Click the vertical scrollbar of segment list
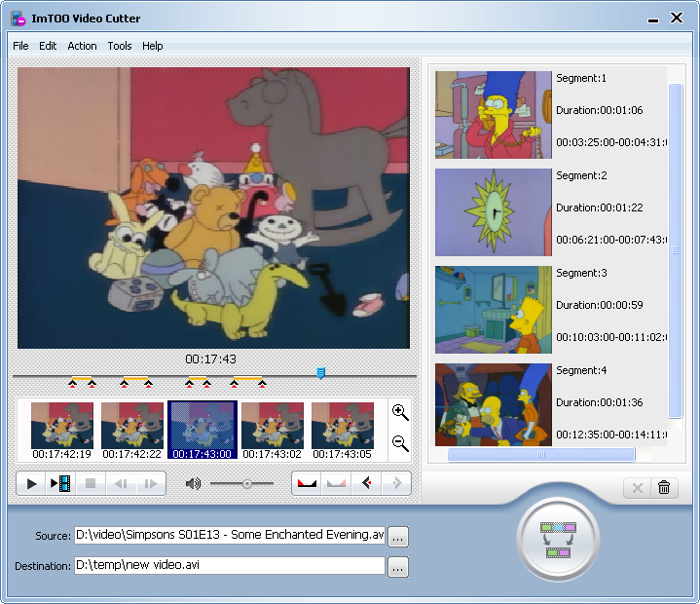The height and width of the screenshot is (604, 700). tap(676, 250)
